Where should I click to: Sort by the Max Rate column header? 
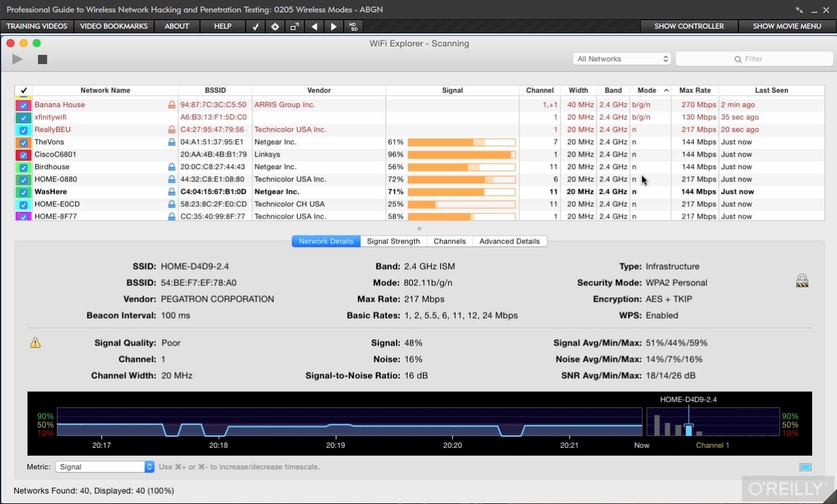(695, 90)
